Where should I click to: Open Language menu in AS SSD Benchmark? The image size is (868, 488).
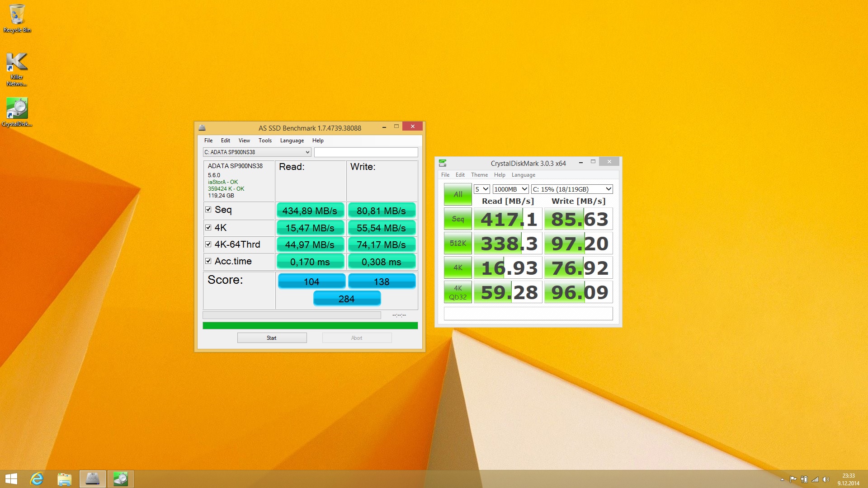tap(292, 141)
